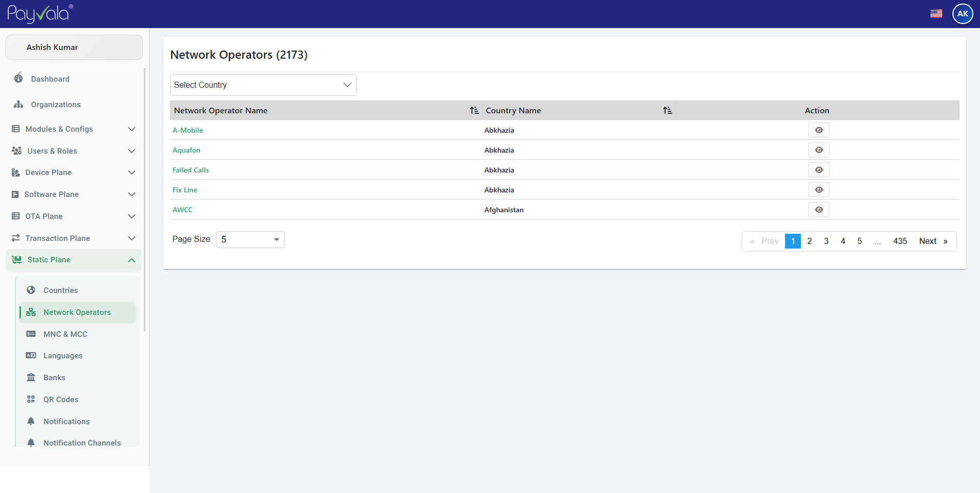This screenshot has height=493, width=980.
Task: Open the US flag language selector
Action: point(936,14)
